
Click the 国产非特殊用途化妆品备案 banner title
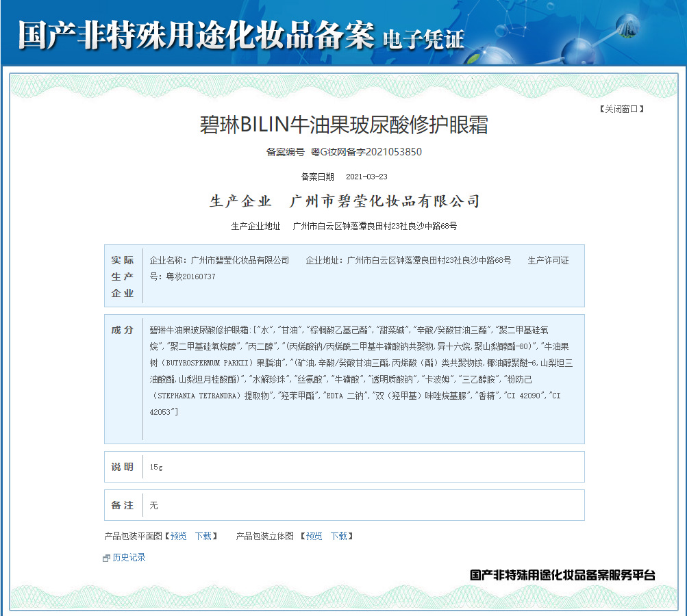[196, 34]
